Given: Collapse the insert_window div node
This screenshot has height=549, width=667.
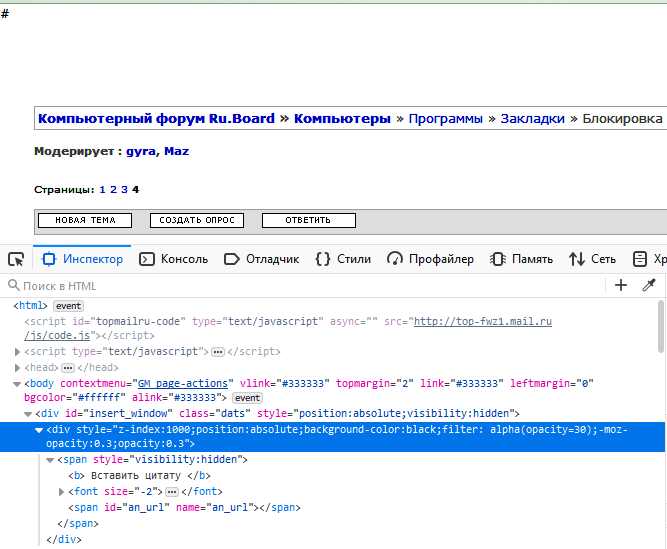Looking at the screenshot, I should tap(28, 414).
